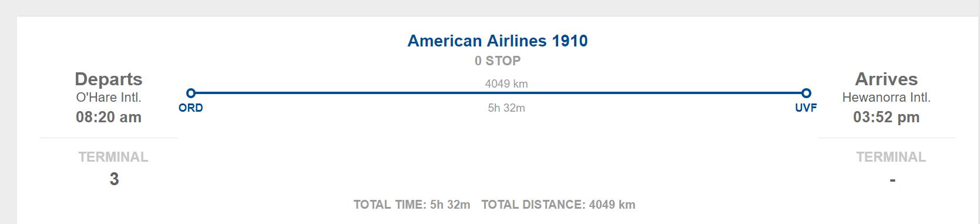Click the TOTAL TIME: 5h 32m text
The height and width of the screenshot is (224, 980).
(412, 205)
